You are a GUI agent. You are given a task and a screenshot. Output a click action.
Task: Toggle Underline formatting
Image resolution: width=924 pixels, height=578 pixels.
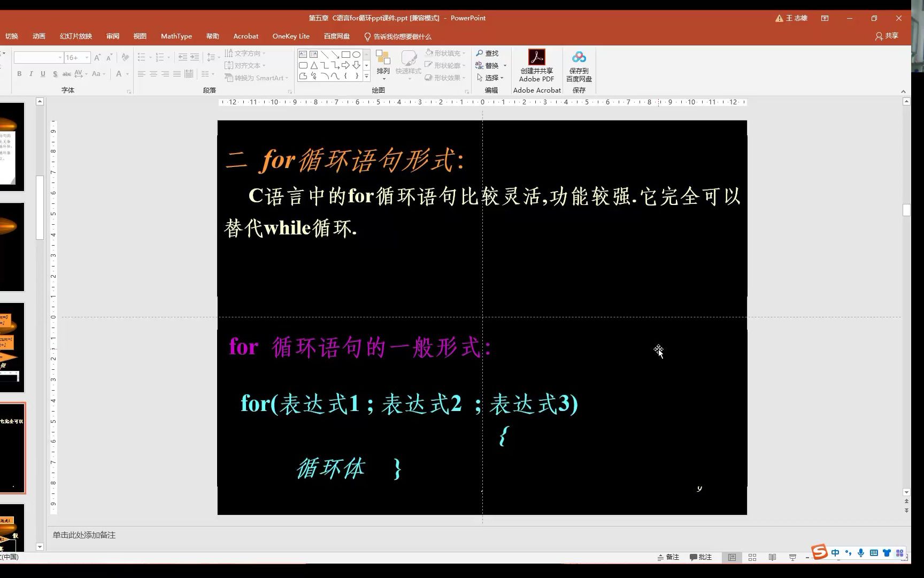(x=42, y=74)
